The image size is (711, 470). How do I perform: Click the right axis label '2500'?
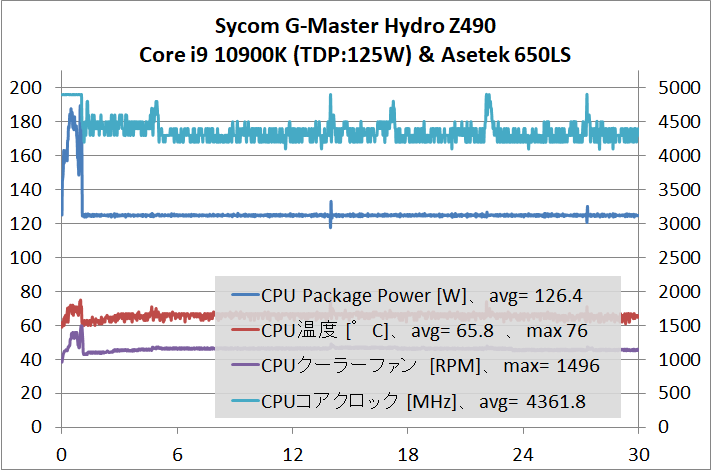[679, 257]
